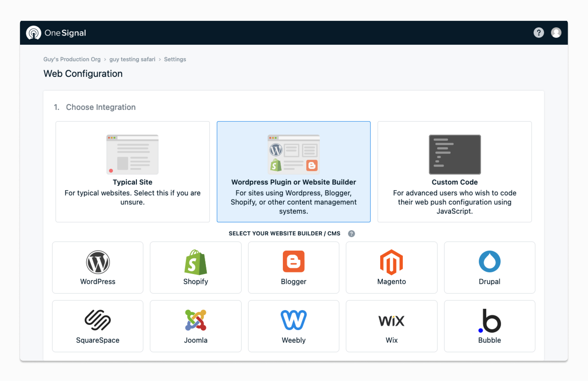Select the Wix builder tile
The width and height of the screenshot is (588, 381).
pos(391,326)
